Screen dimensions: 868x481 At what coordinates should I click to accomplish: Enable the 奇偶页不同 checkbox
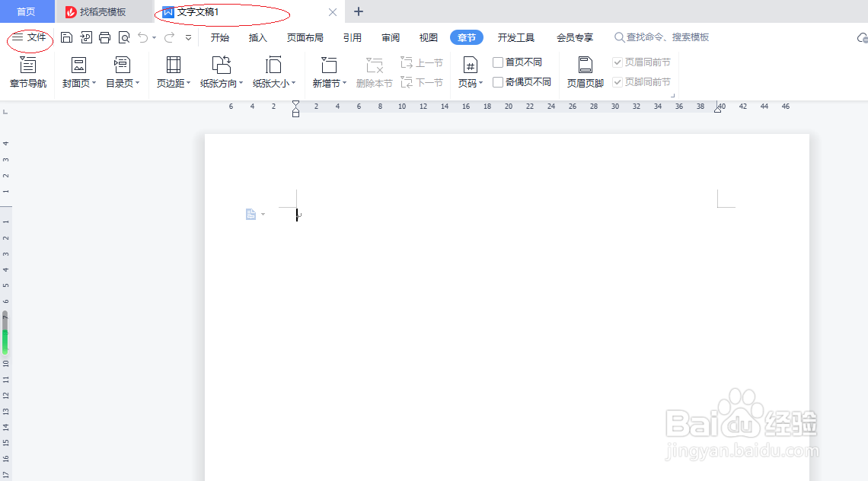pyautogui.click(x=499, y=82)
